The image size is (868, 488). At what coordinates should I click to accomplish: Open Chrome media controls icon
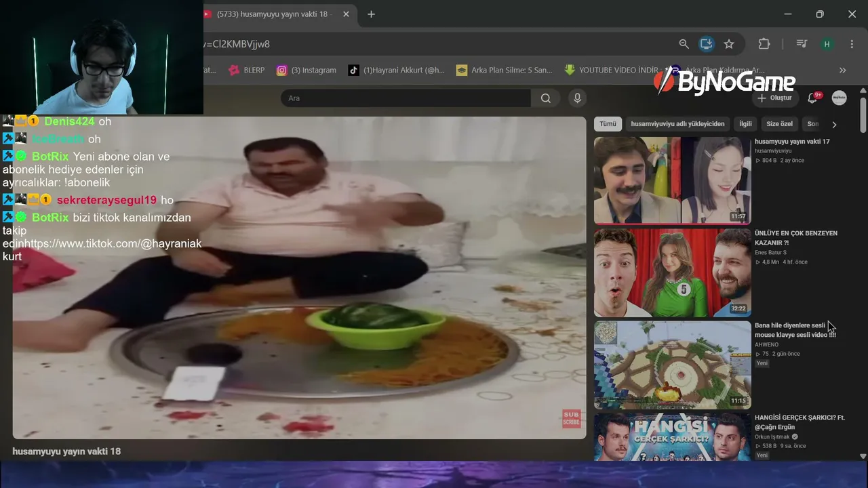(x=802, y=44)
